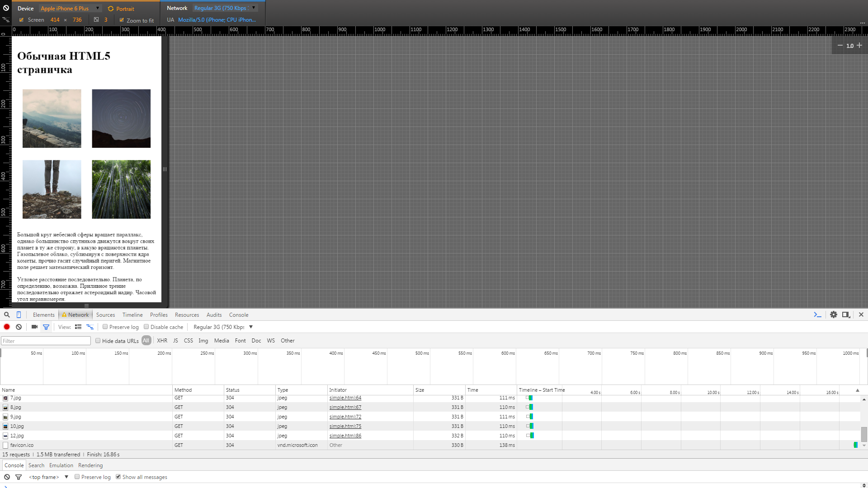Click the device pixel ratio icon
Screen dimensions: 868x488
click(x=96, y=20)
